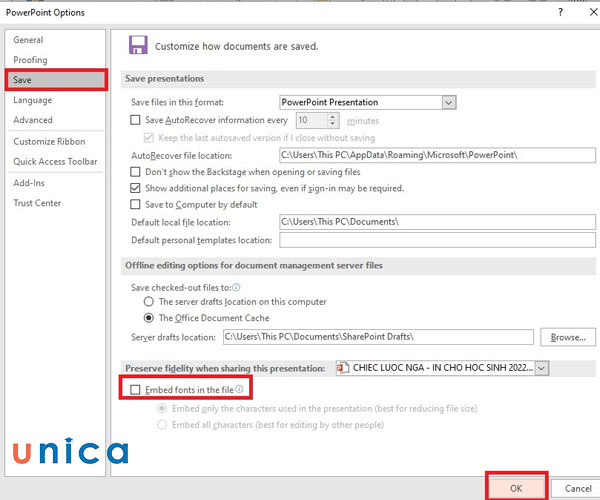Select The Office Document Cache radio button

click(148, 318)
